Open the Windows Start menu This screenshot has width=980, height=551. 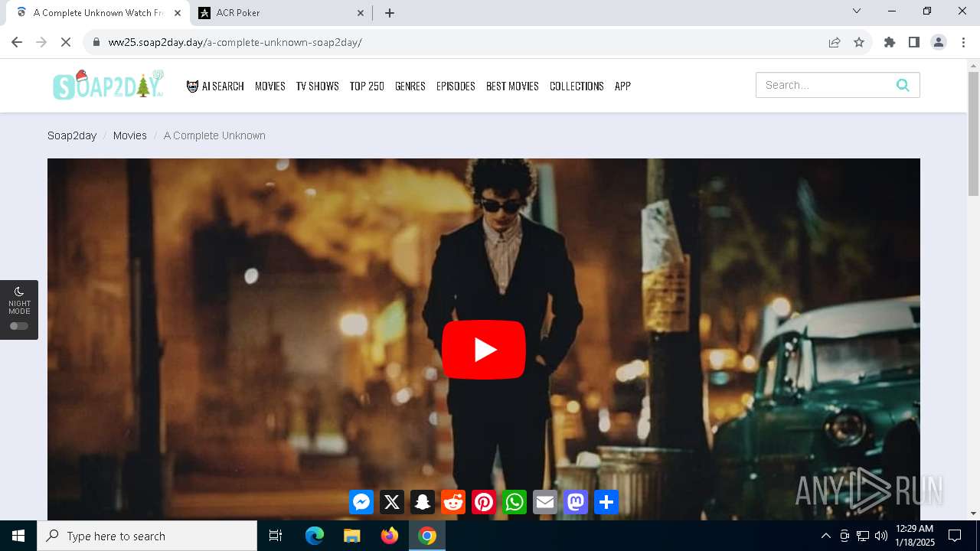point(18,536)
